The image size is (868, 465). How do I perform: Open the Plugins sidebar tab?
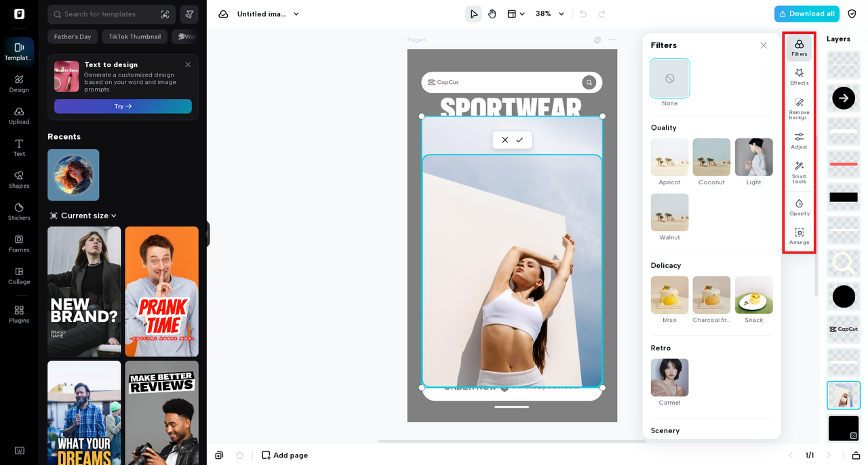tap(19, 314)
